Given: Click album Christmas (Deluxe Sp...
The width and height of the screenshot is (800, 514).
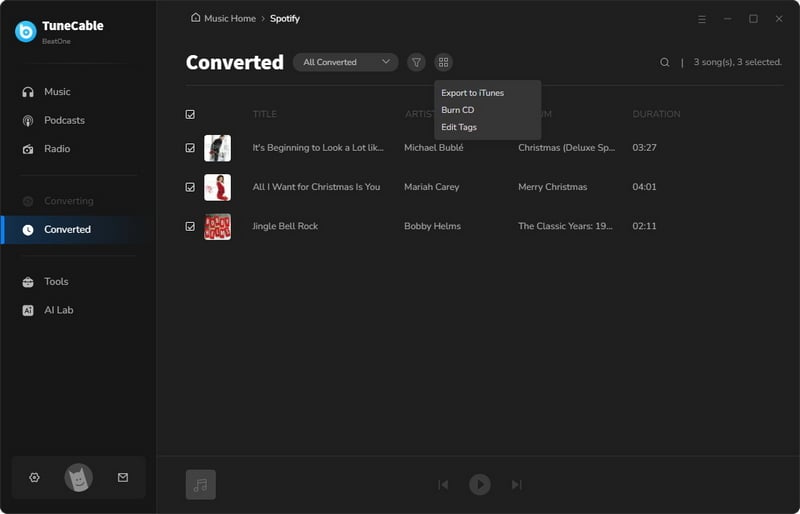Looking at the screenshot, I should click(x=566, y=148).
